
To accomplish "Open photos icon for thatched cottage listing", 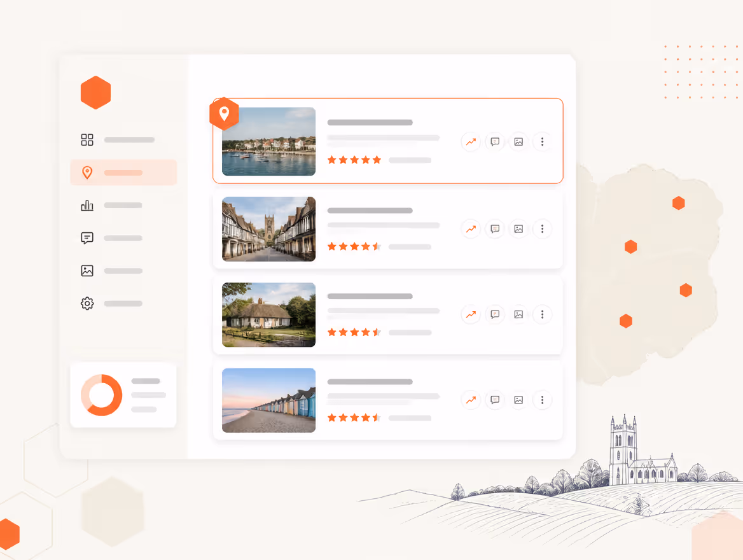I will coord(518,314).
